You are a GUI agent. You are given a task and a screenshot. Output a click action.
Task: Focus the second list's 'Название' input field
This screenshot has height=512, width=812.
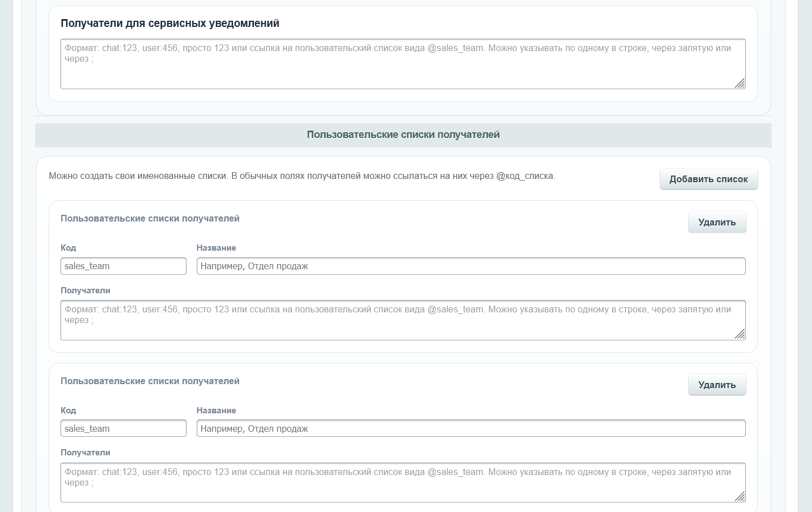[x=471, y=428]
